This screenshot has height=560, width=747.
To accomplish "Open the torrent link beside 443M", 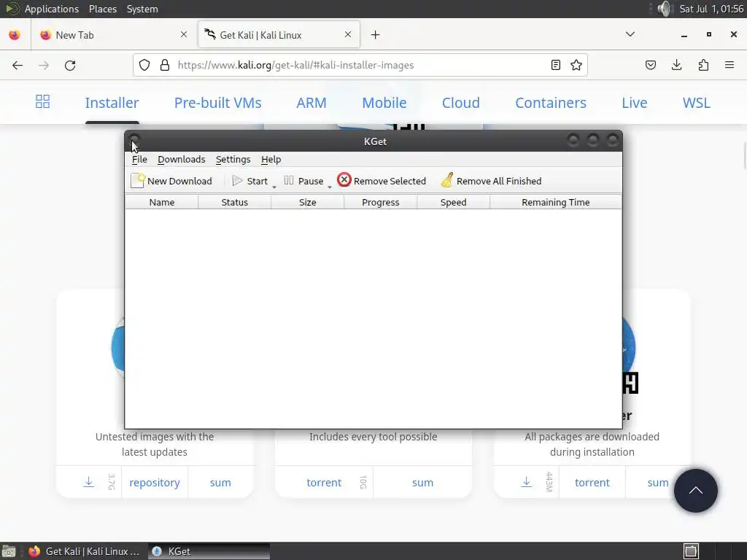I will 592,483.
